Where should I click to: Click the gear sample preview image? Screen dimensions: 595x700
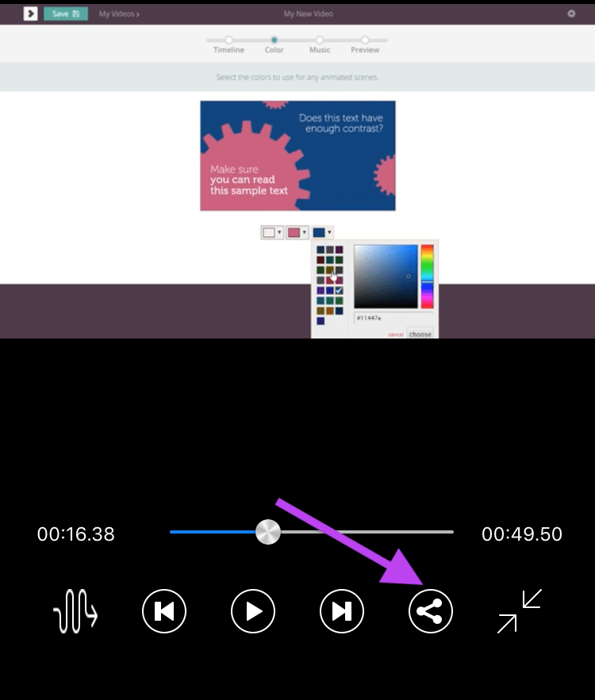[297, 155]
